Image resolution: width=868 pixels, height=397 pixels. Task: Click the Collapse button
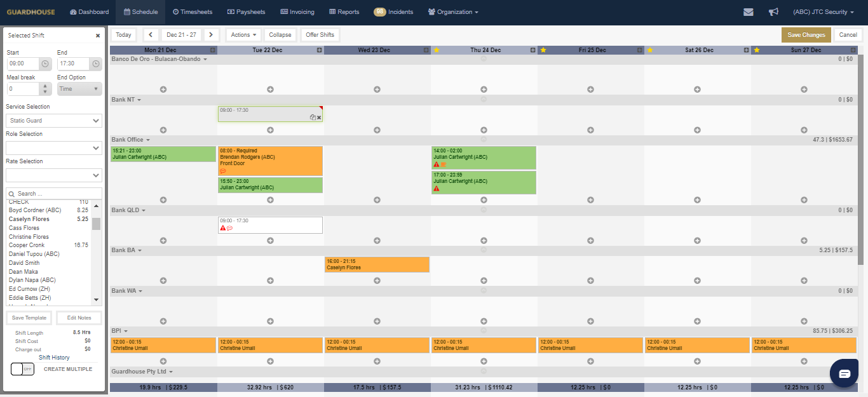tap(280, 35)
